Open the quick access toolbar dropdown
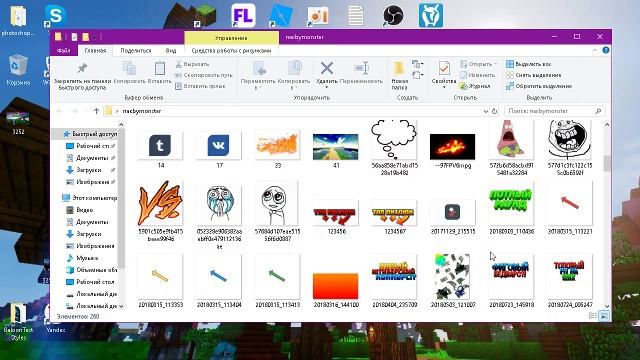 [94, 37]
